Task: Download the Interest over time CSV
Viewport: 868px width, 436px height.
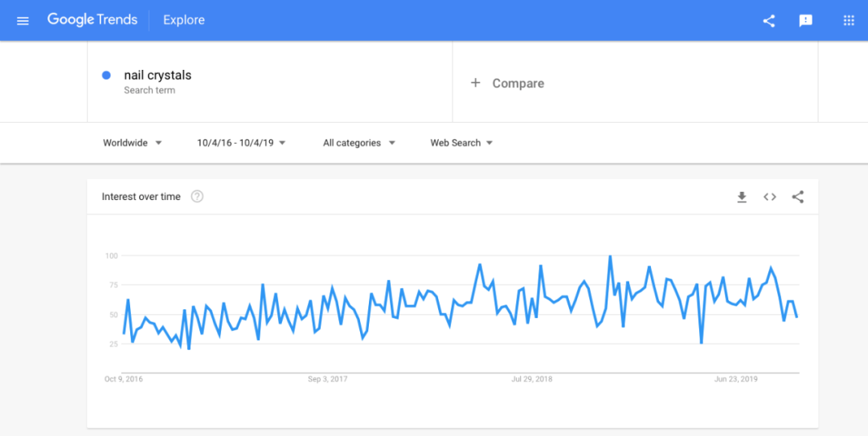Action: coord(742,197)
